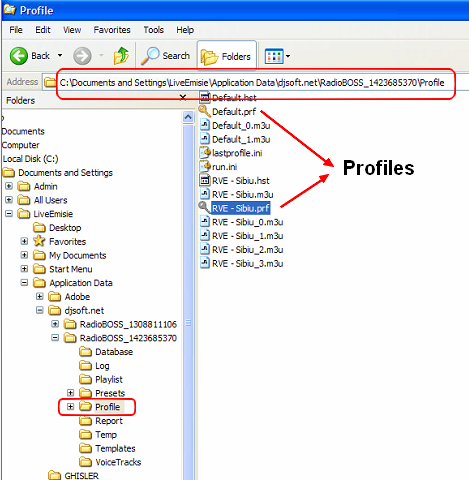Open the Tools menu
Viewport: 469px width, 480px height.
click(x=154, y=30)
